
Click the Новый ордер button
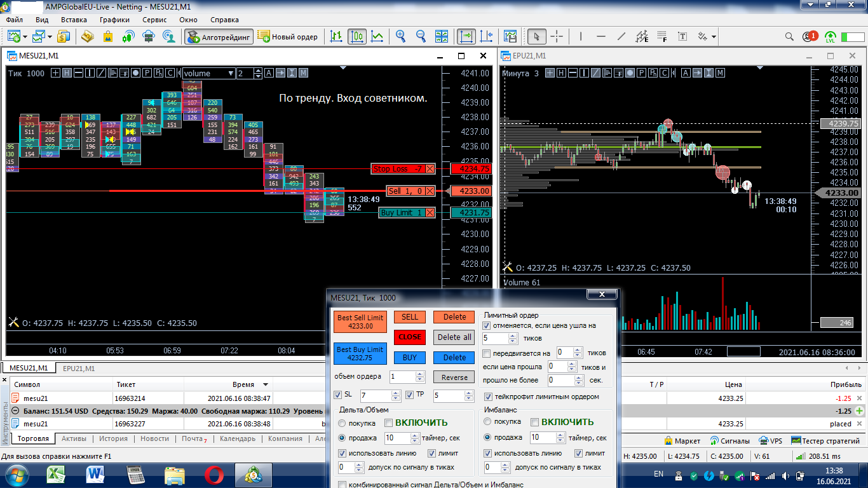[288, 37]
